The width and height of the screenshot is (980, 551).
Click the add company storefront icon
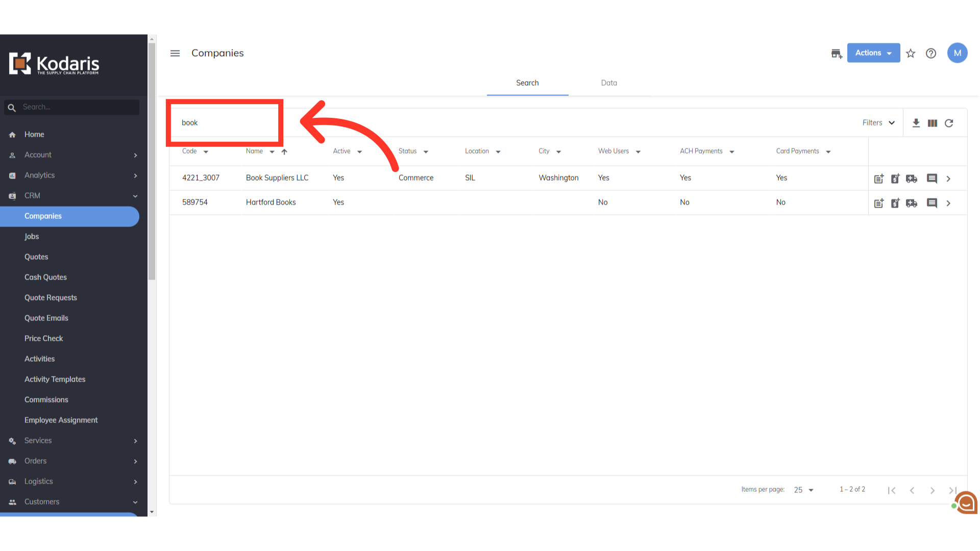point(836,54)
